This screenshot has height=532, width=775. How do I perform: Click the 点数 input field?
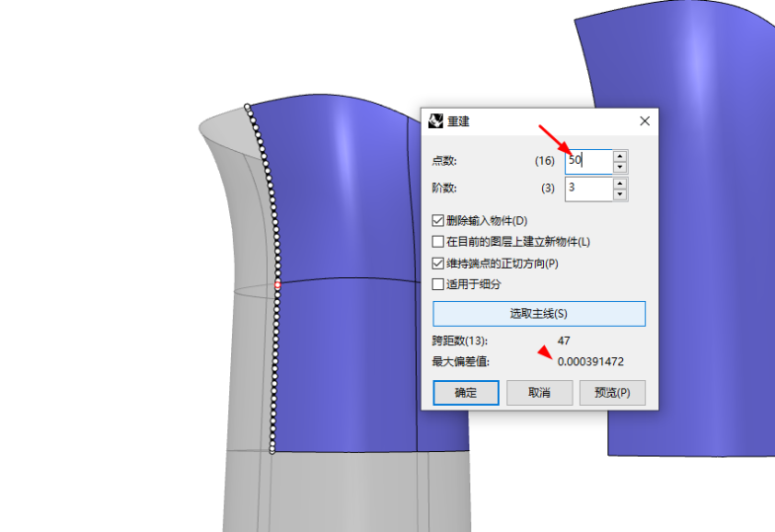point(588,161)
